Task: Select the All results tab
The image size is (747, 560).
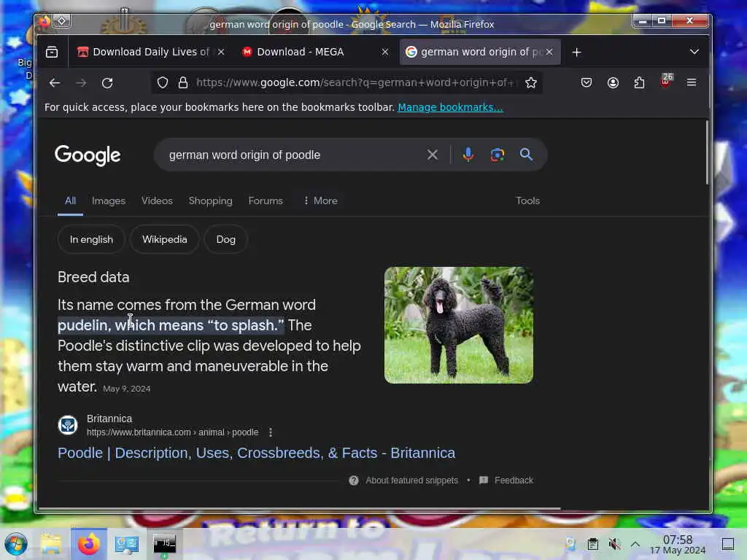Action: pyautogui.click(x=71, y=201)
